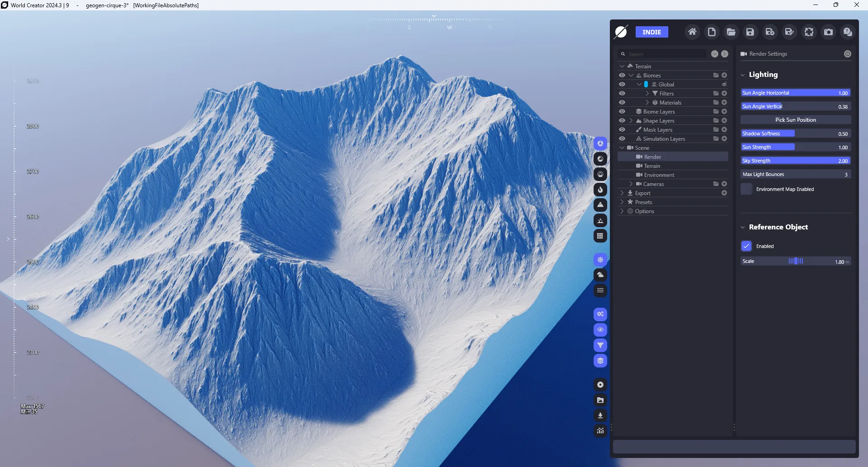868x467 pixels.
Task: Expand the Cameras tree node
Action: [631, 184]
